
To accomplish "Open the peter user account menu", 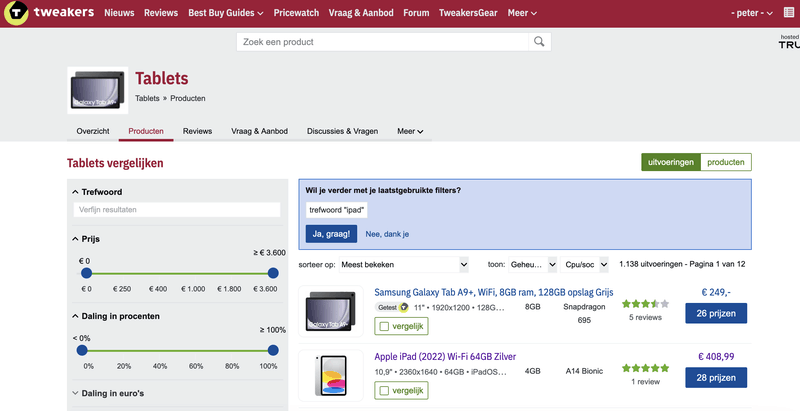I will pyautogui.click(x=752, y=13).
